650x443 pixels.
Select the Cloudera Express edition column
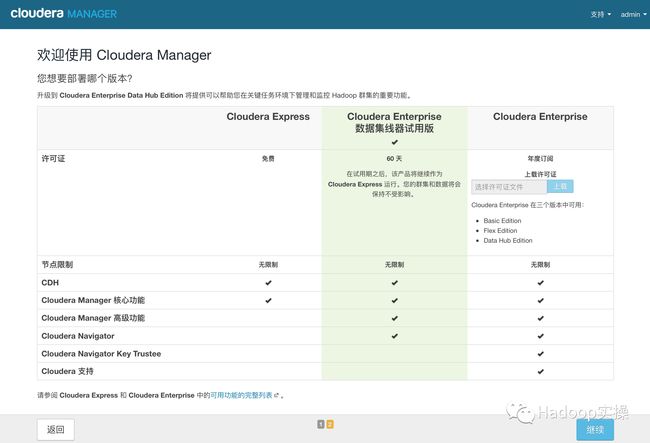(268, 117)
